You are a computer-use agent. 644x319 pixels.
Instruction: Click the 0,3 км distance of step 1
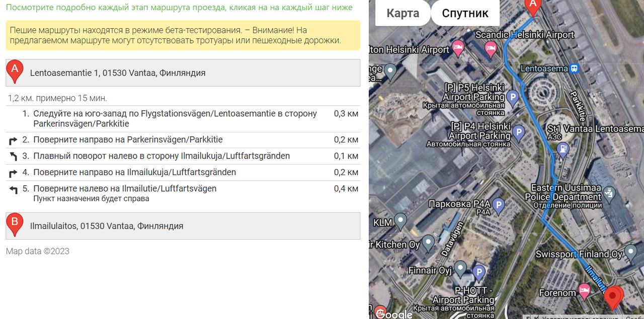[x=346, y=114]
